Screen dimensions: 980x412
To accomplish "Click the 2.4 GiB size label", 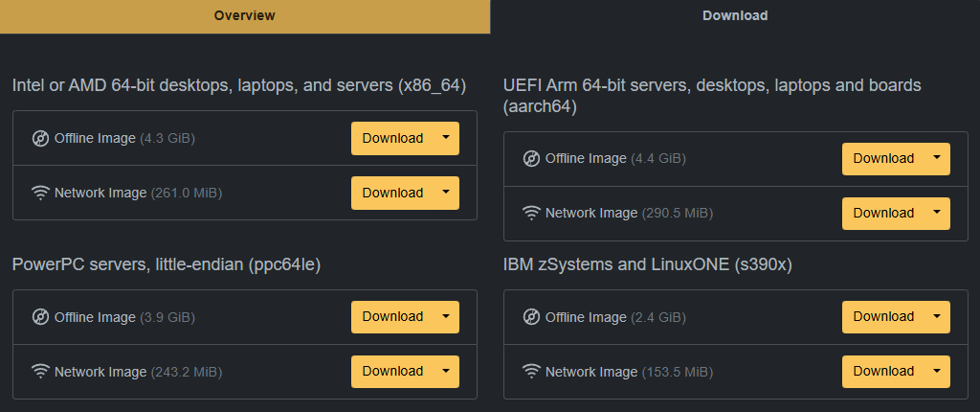I will click(658, 317).
